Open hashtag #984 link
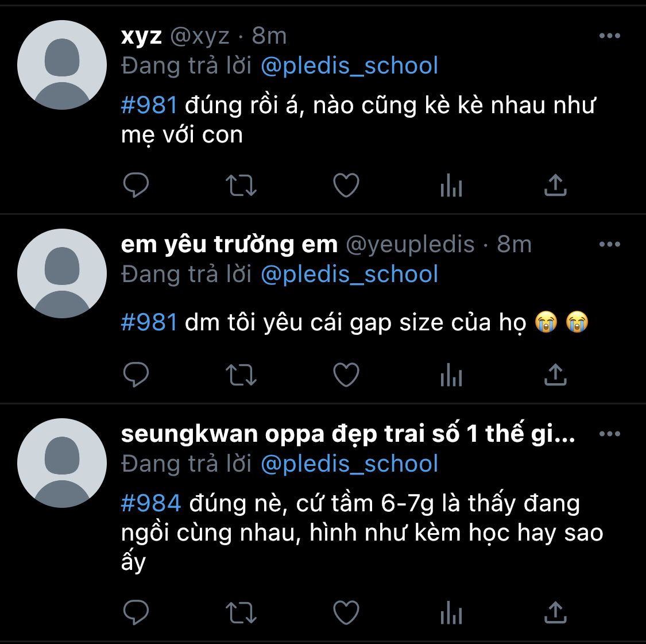646x644 pixels. pyautogui.click(x=151, y=503)
